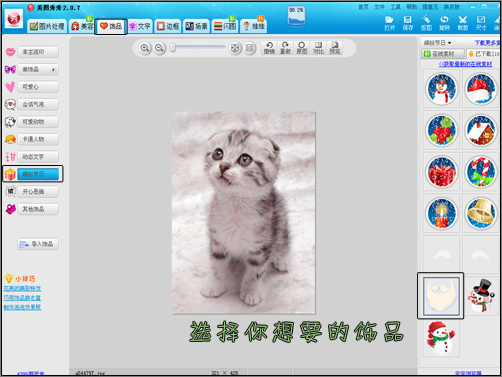
Task: Open the size (尺寸) tool
Action: click(x=481, y=23)
